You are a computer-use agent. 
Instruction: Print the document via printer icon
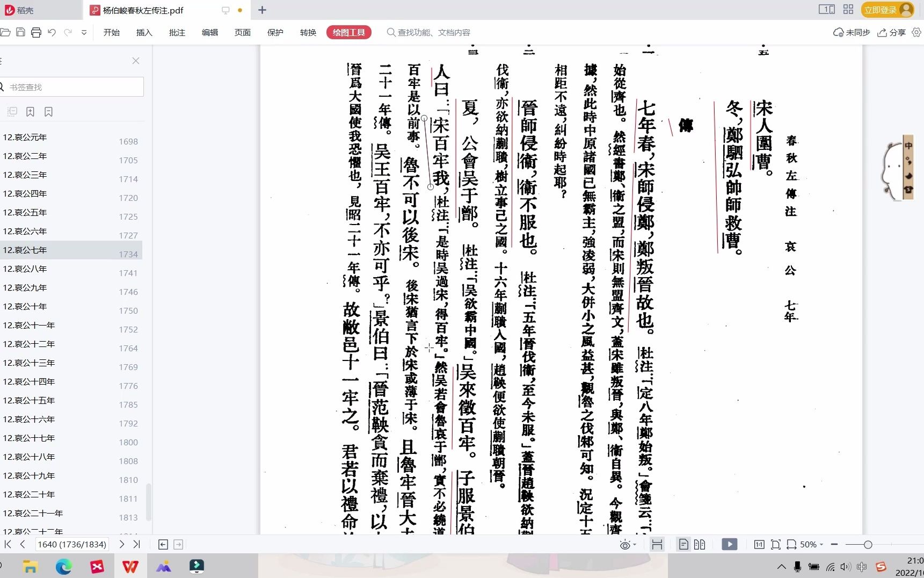point(36,32)
